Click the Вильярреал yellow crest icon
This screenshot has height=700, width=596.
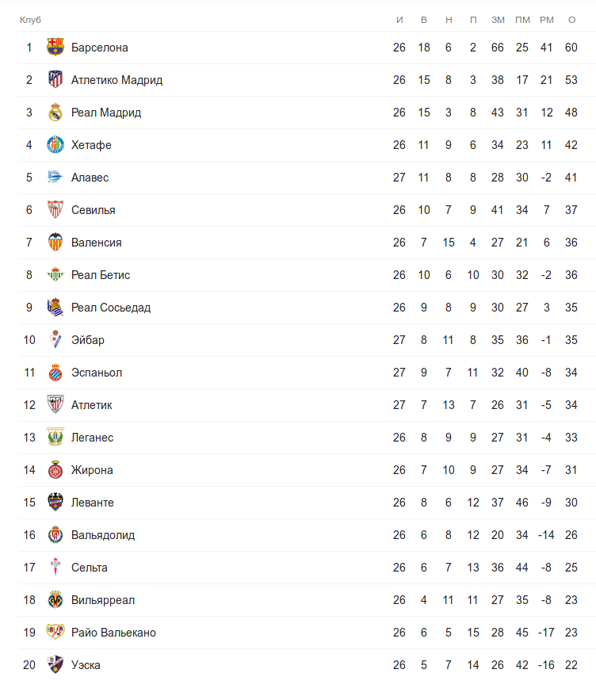pyautogui.click(x=55, y=600)
